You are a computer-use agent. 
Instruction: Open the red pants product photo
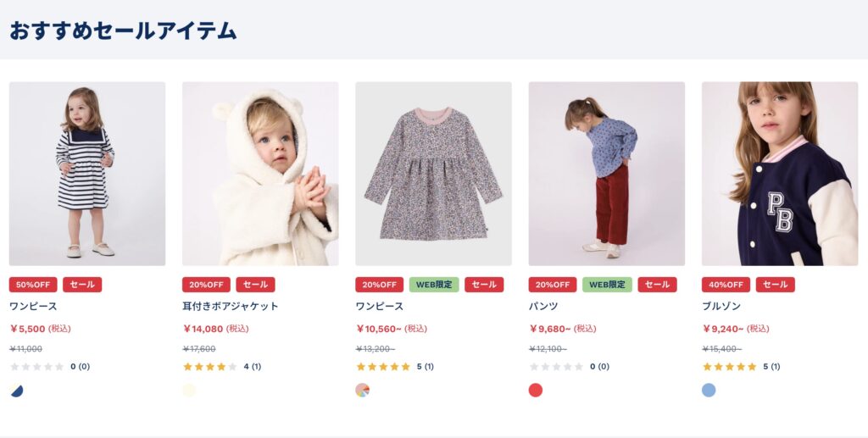click(606, 173)
